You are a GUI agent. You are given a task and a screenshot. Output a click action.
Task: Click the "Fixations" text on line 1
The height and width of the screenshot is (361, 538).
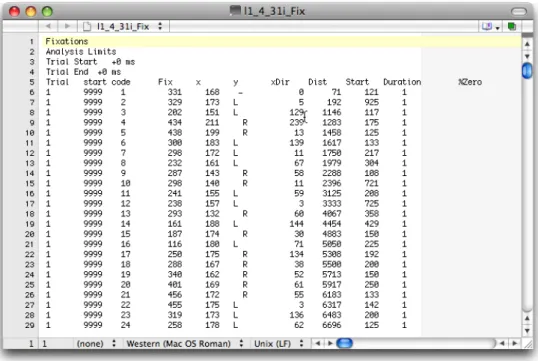pyautogui.click(x=67, y=42)
